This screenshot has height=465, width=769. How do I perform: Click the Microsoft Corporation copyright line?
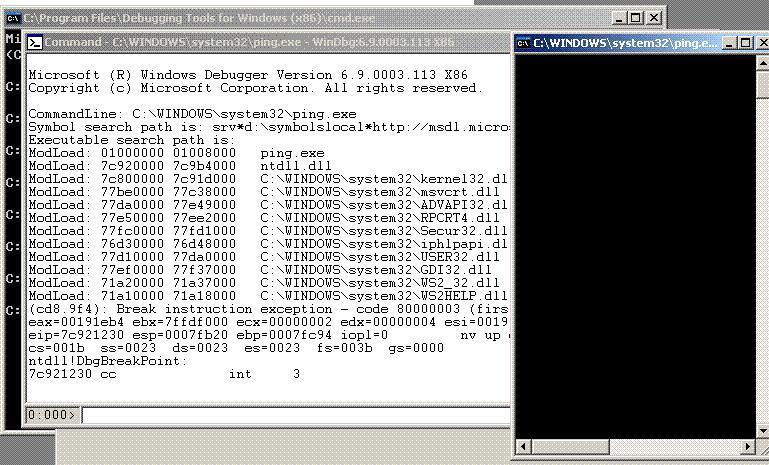[x=256, y=88]
